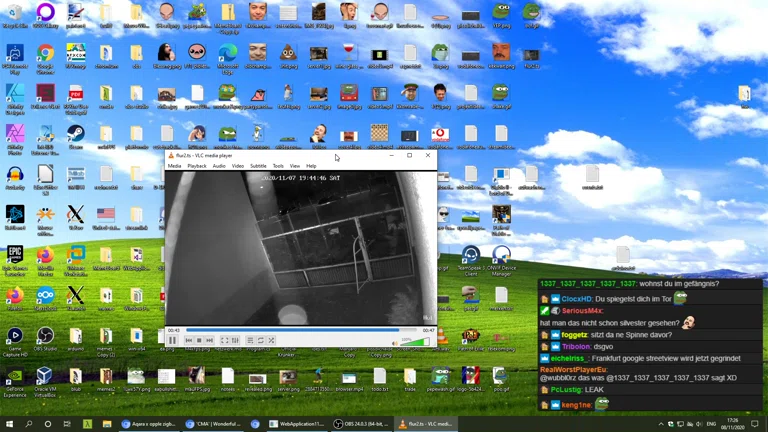Select the browser.mp4 desktop file

pos(349,380)
